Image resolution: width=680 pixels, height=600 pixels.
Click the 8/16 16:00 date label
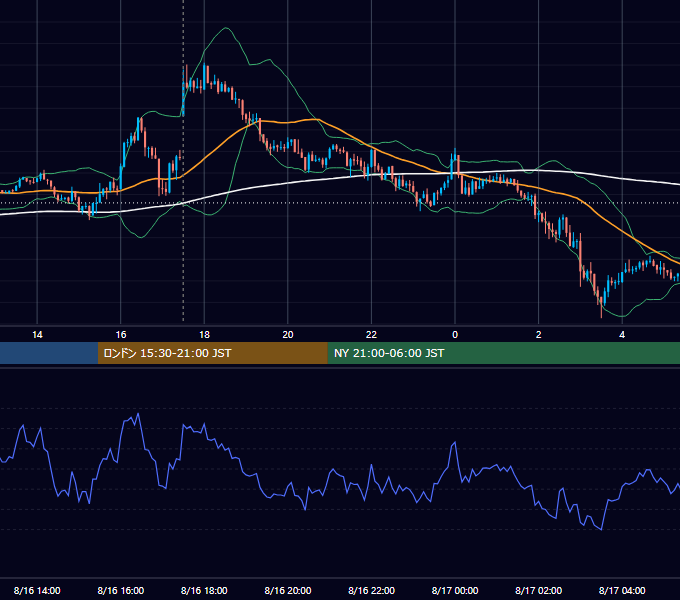[x=121, y=590]
